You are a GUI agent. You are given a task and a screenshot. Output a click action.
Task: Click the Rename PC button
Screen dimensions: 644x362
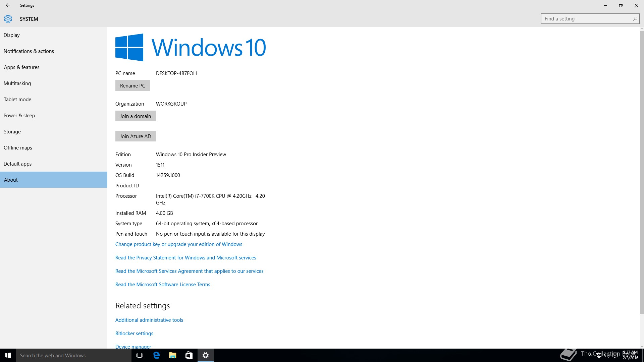pyautogui.click(x=133, y=85)
